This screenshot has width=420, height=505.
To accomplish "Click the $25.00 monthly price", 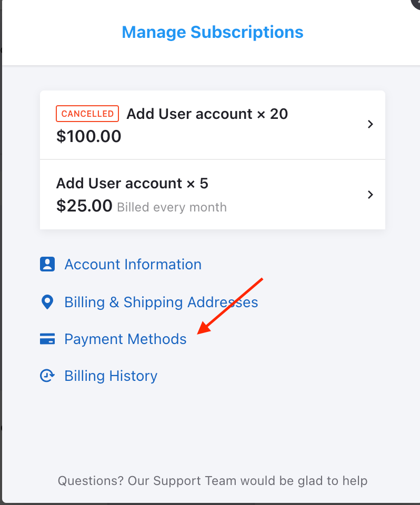I will 84,206.
